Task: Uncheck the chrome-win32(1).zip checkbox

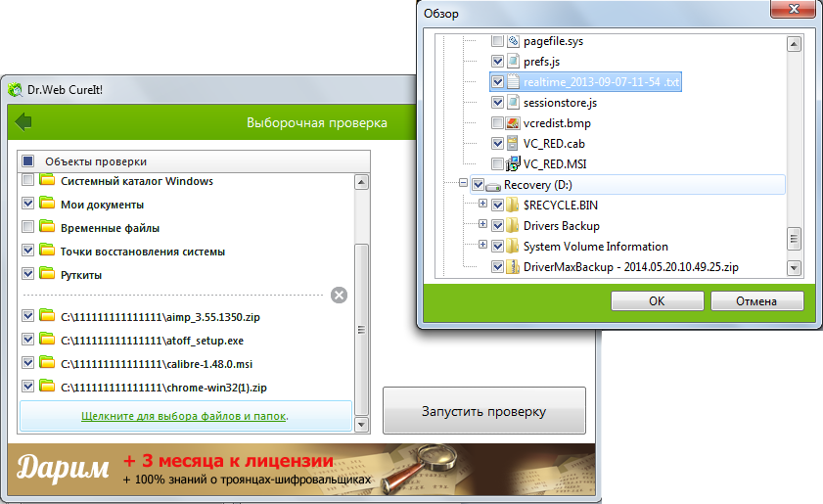Action: click(27, 387)
